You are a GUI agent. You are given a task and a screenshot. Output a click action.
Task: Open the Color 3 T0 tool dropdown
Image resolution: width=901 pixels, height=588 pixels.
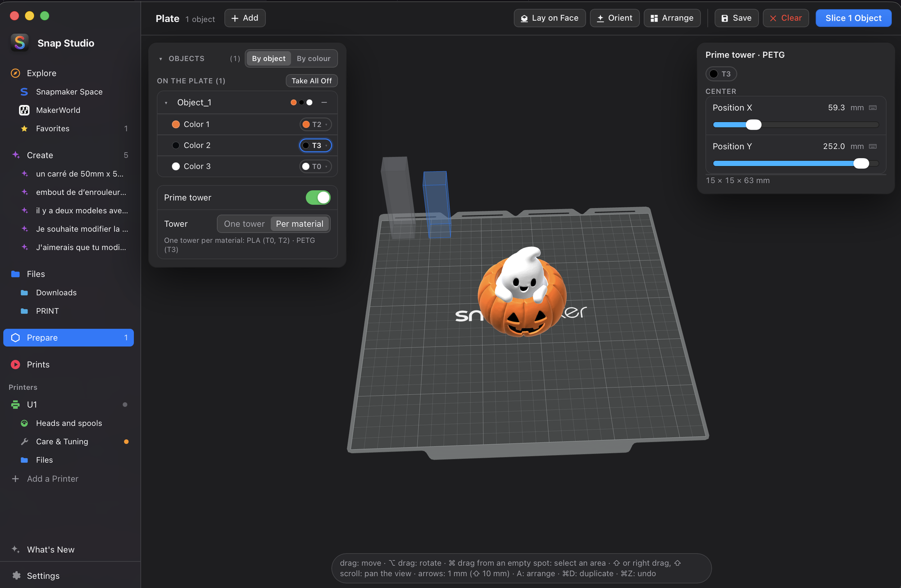[315, 166]
